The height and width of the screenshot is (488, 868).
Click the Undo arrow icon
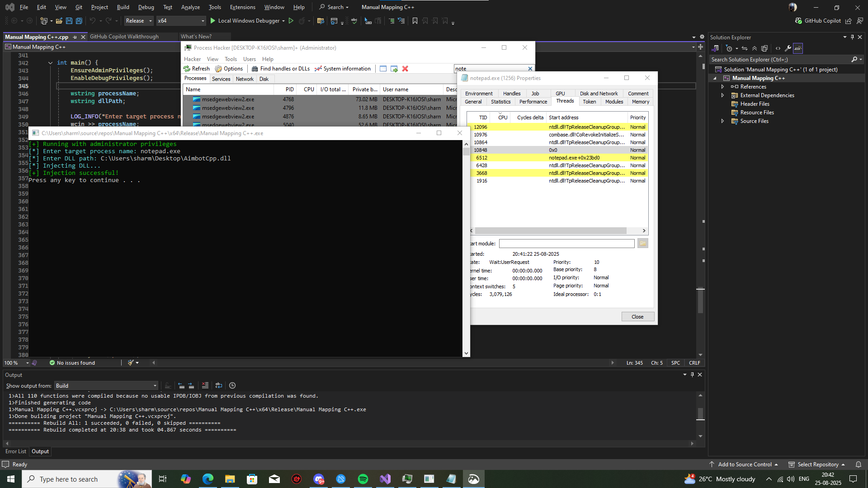[92, 21]
